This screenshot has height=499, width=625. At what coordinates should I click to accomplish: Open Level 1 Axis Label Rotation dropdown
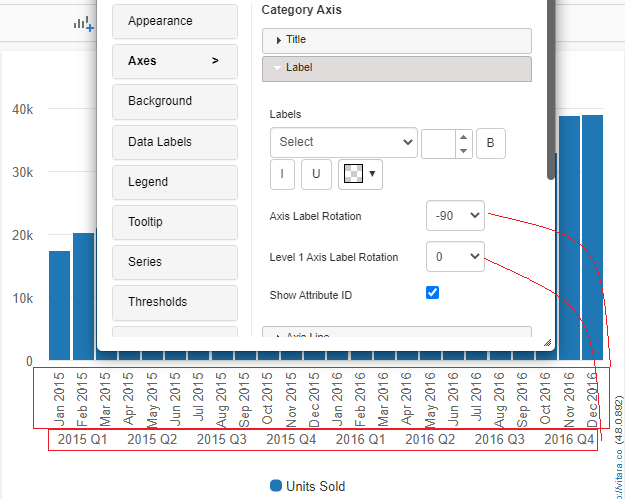pyautogui.click(x=455, y=257)
